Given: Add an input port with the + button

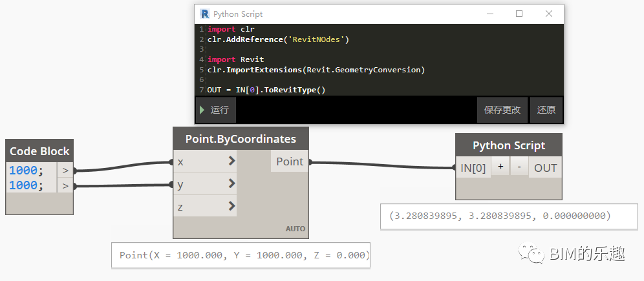Looking at the screenshot, I should tap(500, 167).
